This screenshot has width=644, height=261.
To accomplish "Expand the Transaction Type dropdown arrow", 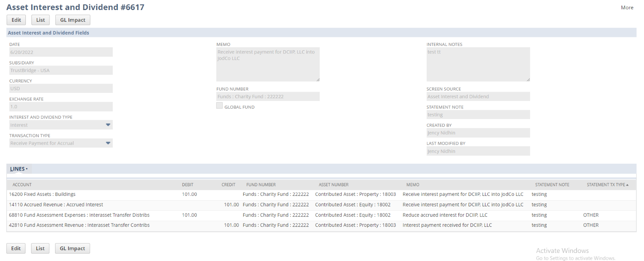I will tap(108, 143).
